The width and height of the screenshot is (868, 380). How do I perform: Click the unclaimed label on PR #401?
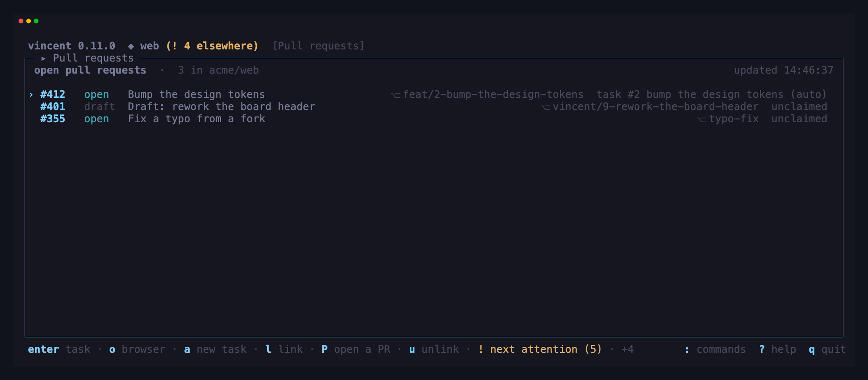[799, 107]
